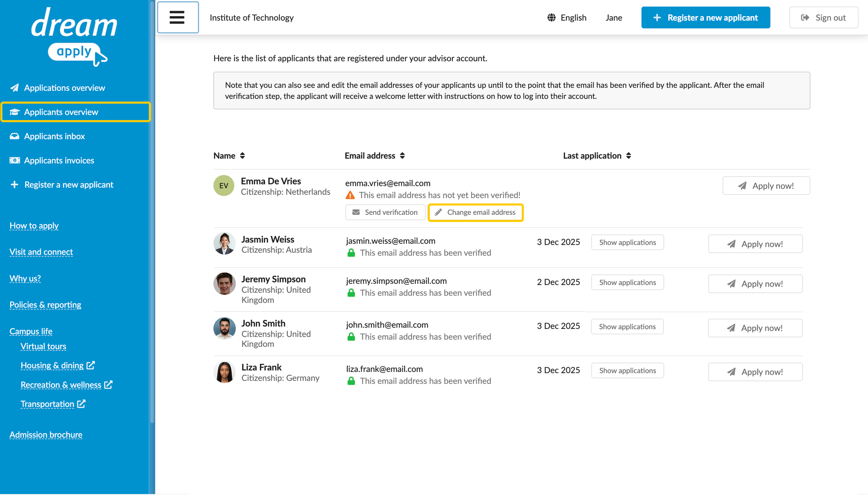Viewport: 868px width, 495px height.
Task: Show applications for Liza Frank
Action: [627, 370]
